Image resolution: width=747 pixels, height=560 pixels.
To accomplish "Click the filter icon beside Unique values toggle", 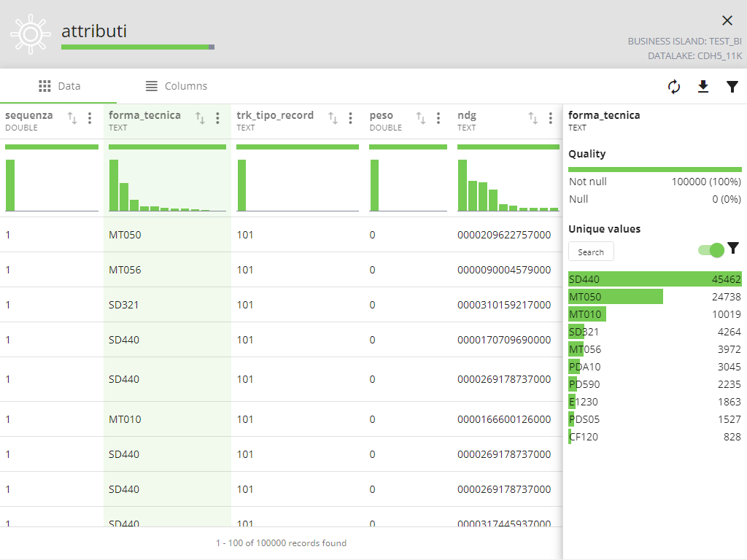I will tap(733, 249).
